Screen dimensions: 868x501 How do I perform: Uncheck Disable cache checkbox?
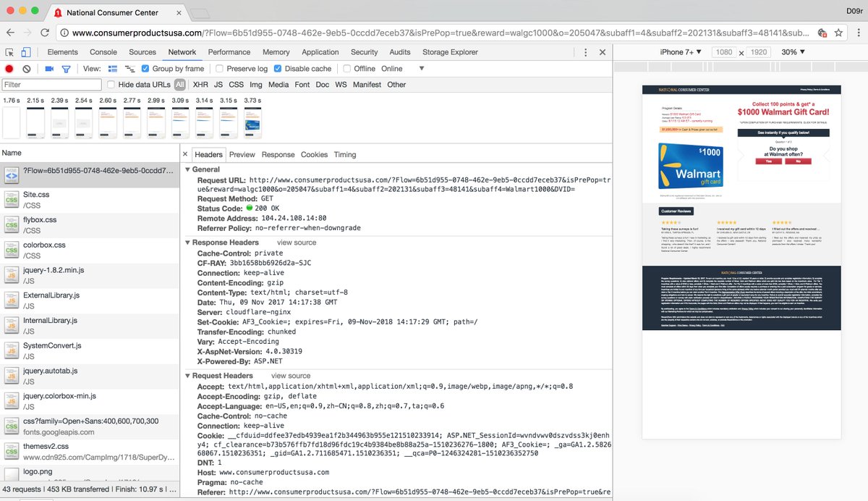[278, 69]
